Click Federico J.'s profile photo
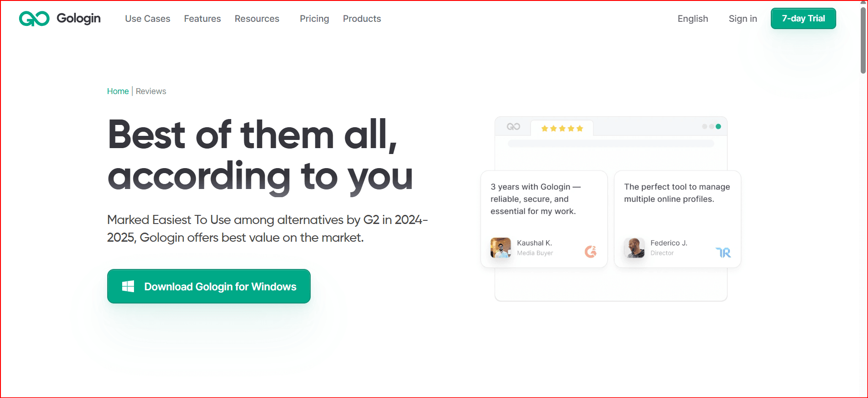This screenshot has width=868, height=398. (x=634, y=248)
